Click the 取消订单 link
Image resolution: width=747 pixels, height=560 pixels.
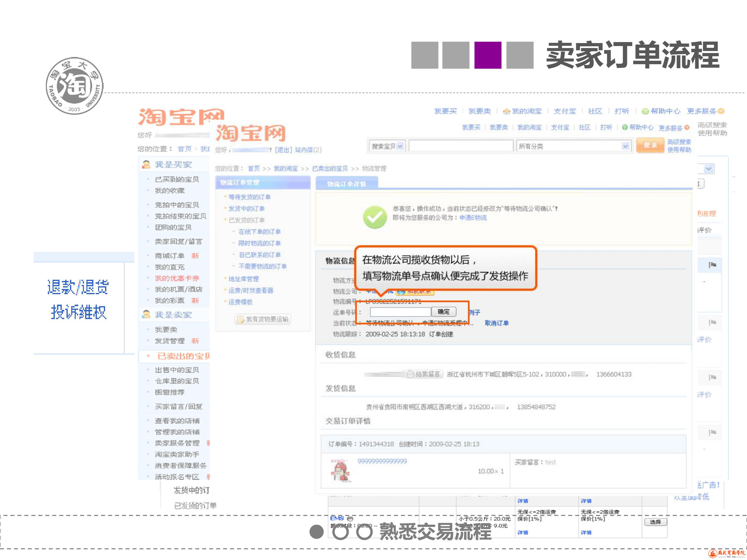pyautogui.click(x=497, y=323)
